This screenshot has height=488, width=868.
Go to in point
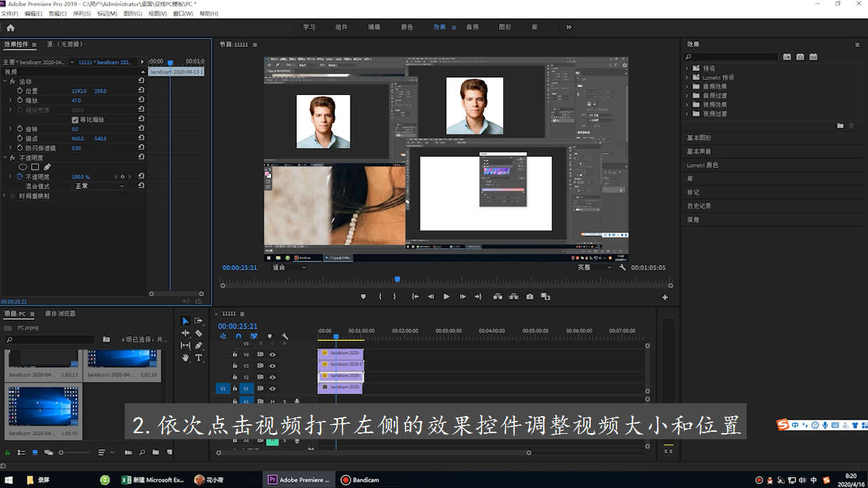(x=415, y=296)
